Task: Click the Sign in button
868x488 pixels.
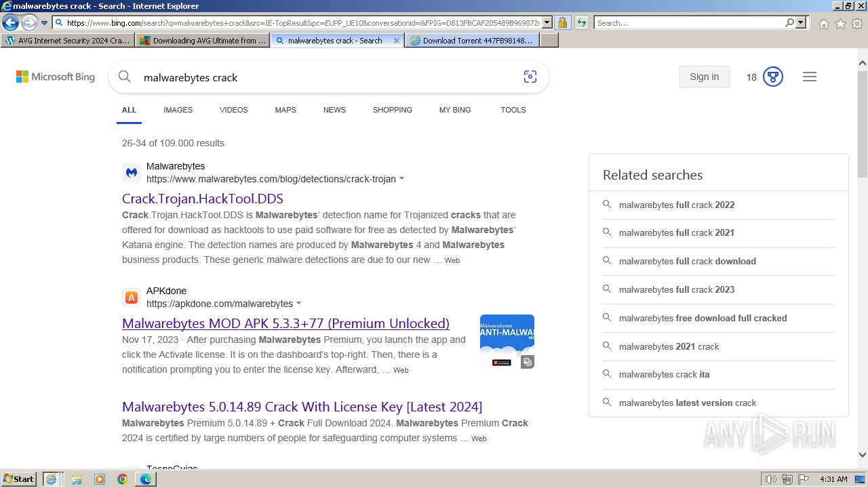Action: pyautogui.click(x=704, y=77)
